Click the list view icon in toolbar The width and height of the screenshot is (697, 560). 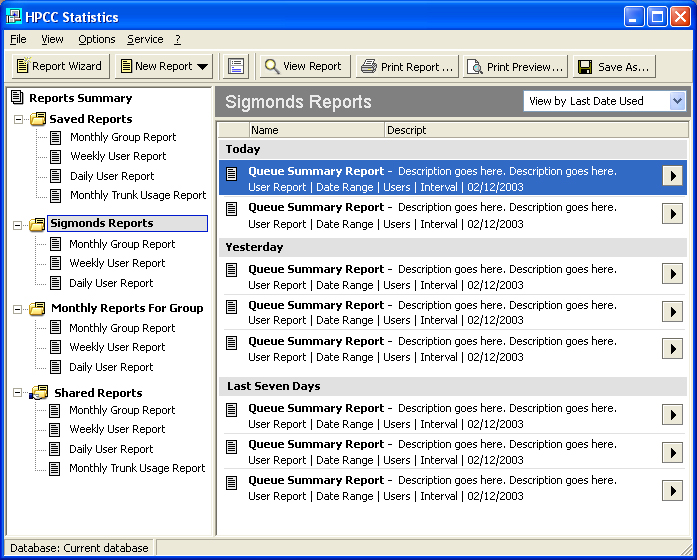pos(236,67)
